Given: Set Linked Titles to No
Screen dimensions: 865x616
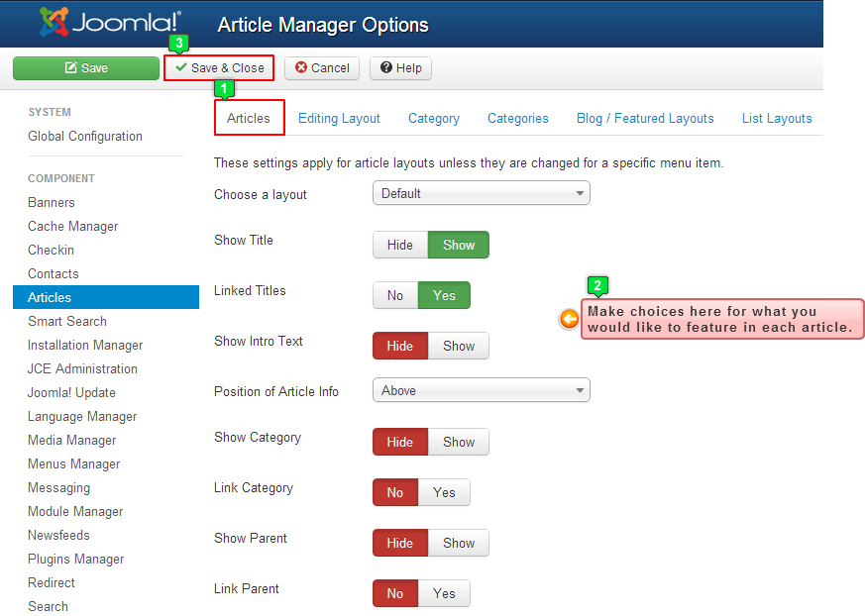Looking at the screenshot, I should [395, 295].
